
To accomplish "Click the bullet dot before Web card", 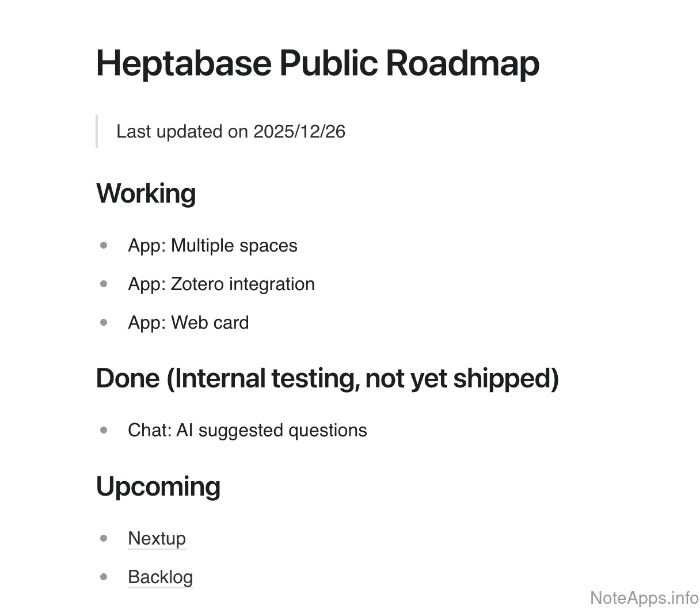I will [x=104, y=322].
